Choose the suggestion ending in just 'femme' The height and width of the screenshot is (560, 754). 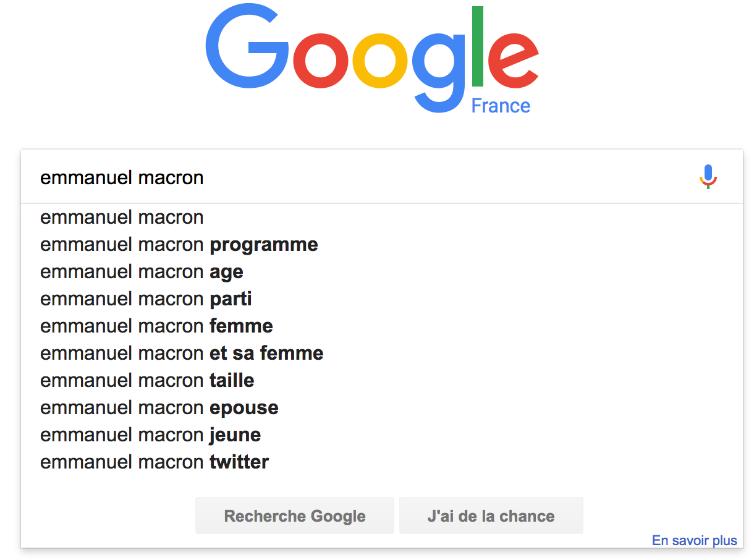[x=382, y=326]
